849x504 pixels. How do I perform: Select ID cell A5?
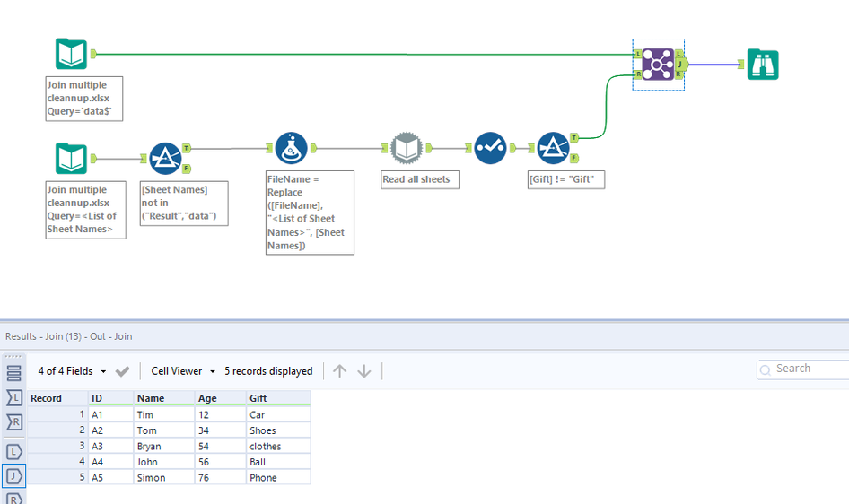(x=111, y=477)
